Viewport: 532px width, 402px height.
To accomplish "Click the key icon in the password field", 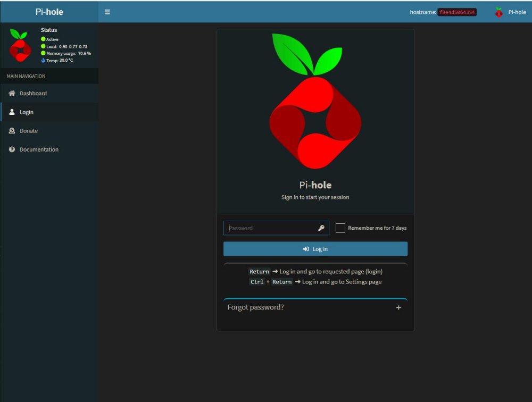I will [x=321, y=228].
